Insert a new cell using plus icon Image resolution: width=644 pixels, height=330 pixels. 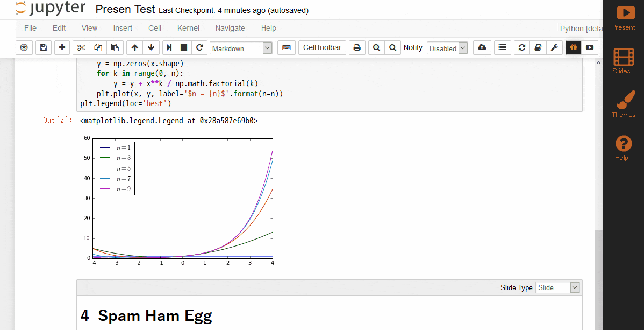(x=62, y=47)
